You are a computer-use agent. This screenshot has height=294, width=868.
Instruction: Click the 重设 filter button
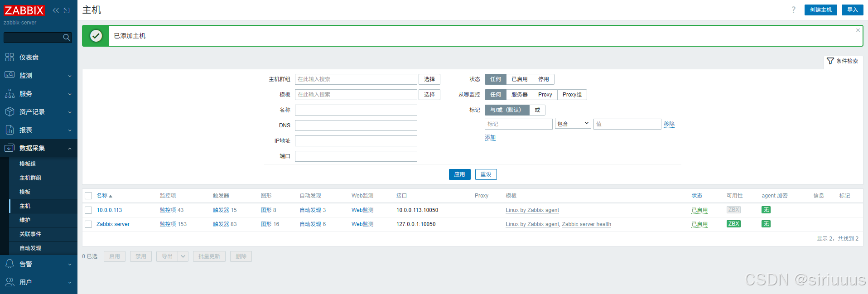[486, 174]
